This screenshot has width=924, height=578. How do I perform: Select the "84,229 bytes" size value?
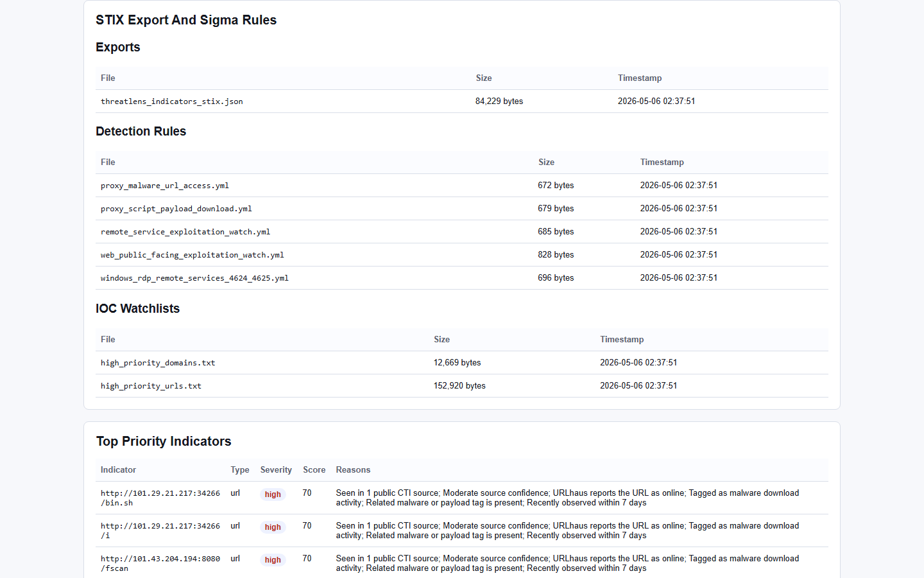click(x=499, y=101)
